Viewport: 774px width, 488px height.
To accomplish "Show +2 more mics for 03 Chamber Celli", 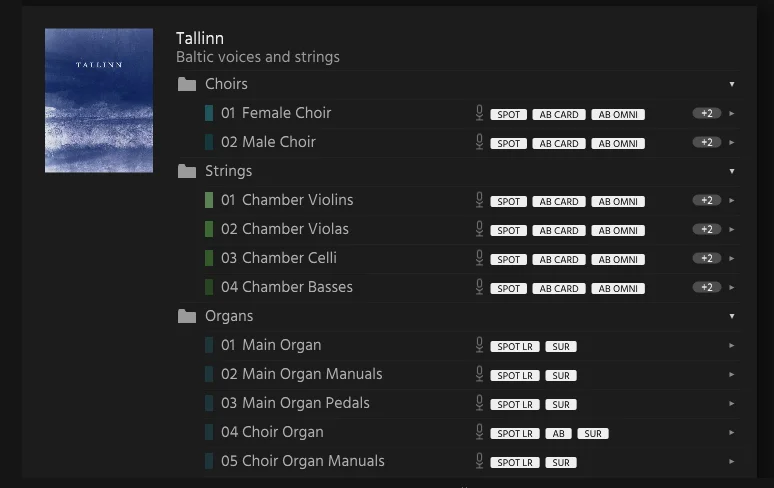I will [707, 259].
